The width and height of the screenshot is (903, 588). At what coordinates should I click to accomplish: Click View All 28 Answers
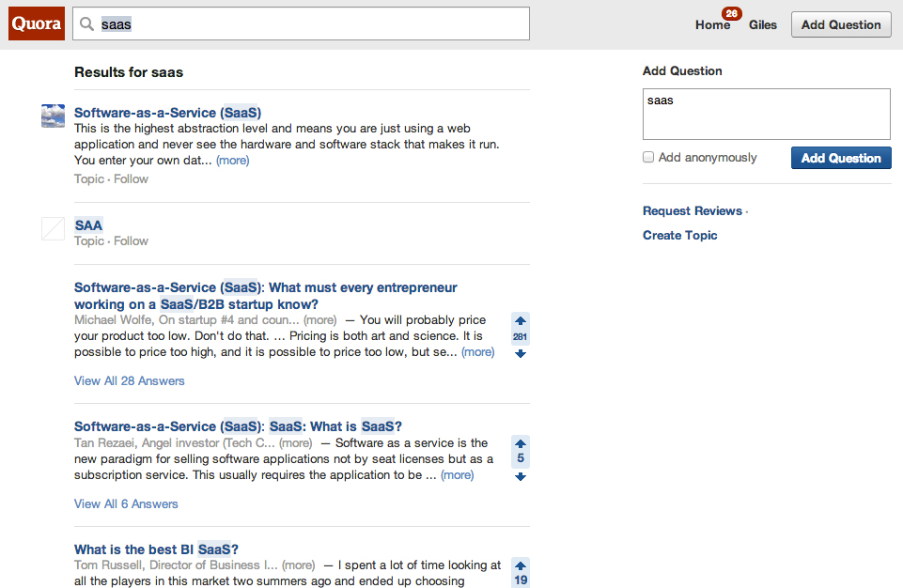129,381
